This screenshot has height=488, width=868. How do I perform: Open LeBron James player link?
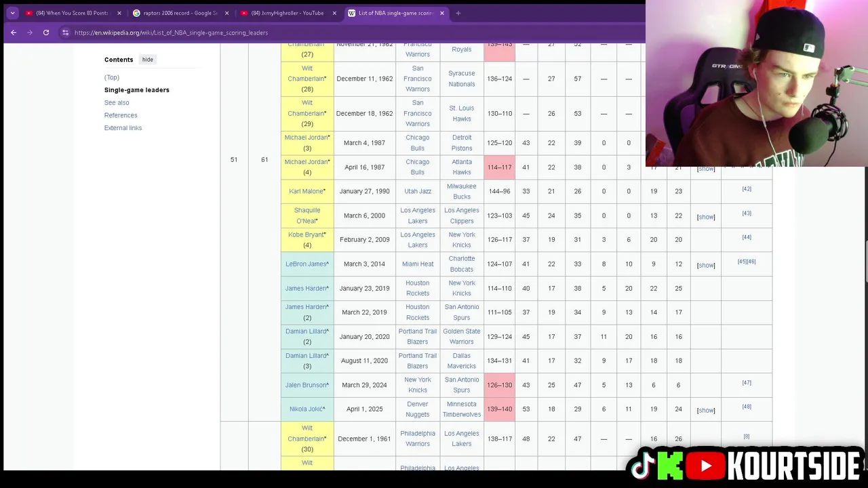click(x=305, y=264)
